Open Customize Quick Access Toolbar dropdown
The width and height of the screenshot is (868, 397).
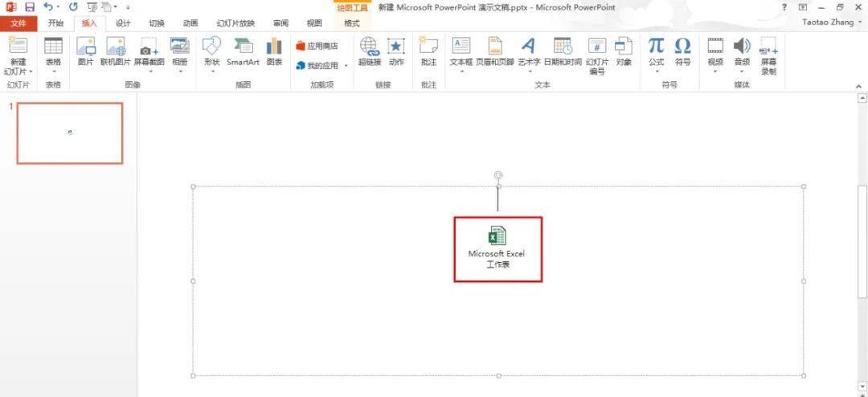click(x=128, y=7)
